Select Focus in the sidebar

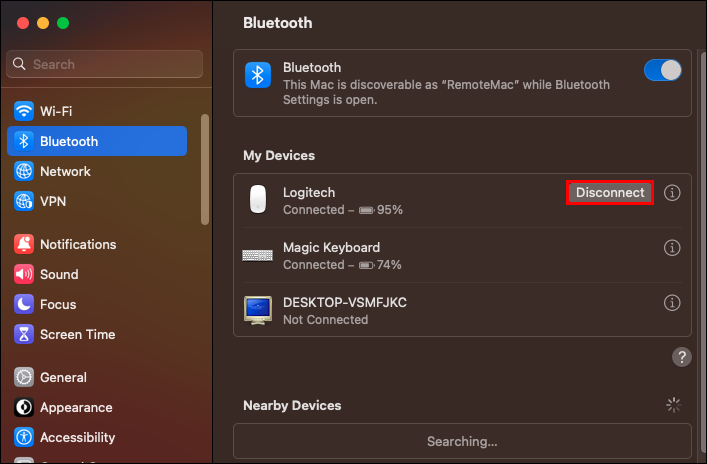coord(58,304)
